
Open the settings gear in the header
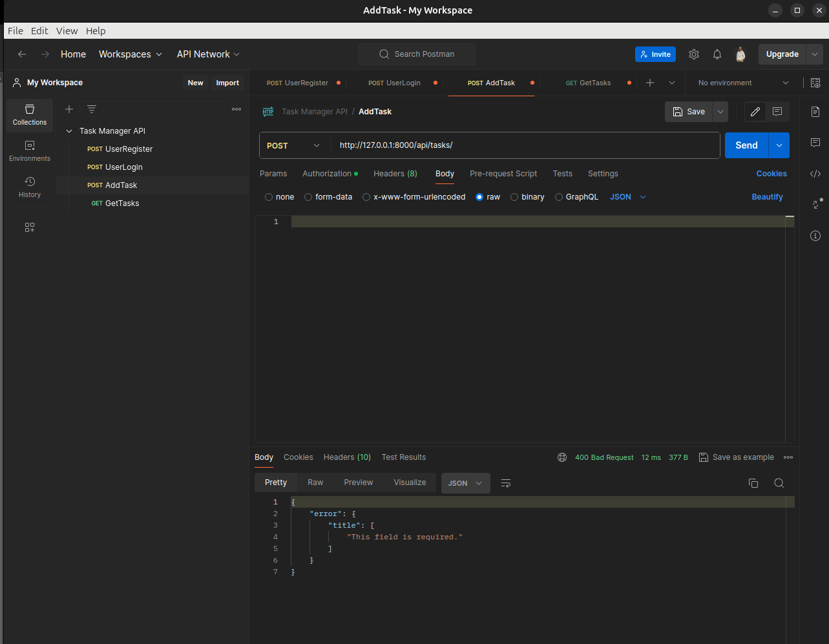tap(694, 54)
